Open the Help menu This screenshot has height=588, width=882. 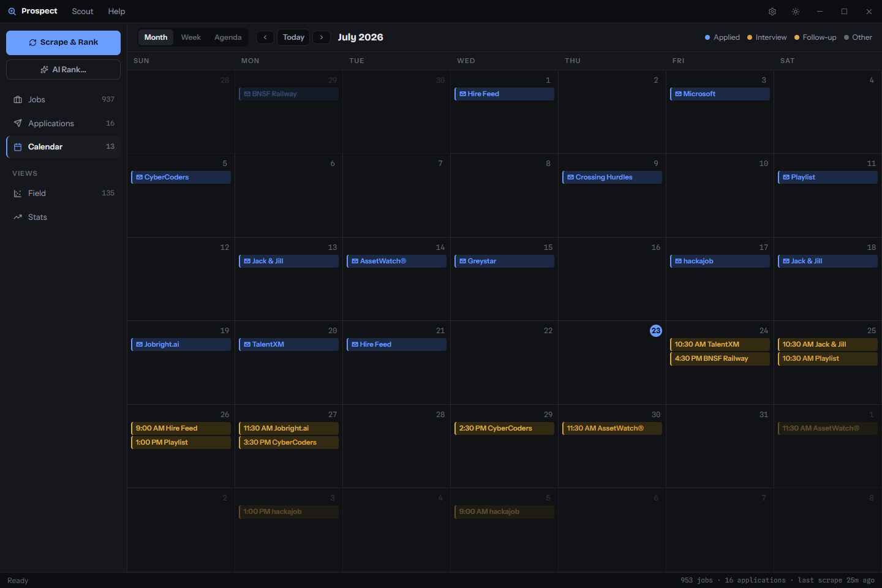[x=116, y=12]
